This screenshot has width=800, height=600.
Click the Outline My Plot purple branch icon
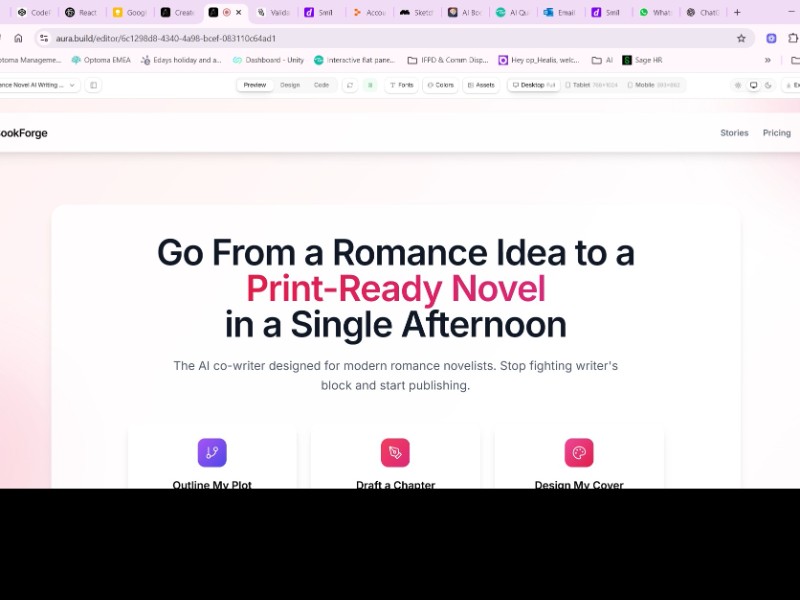212,452
